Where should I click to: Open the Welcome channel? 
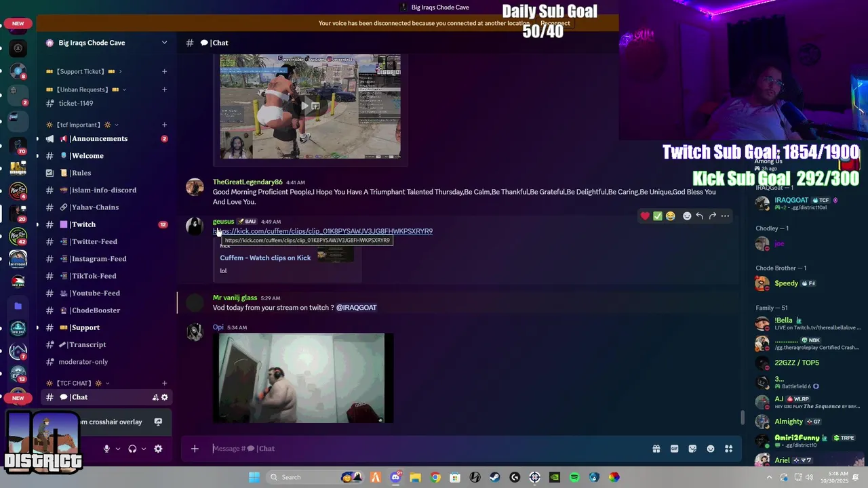point(106,156)
